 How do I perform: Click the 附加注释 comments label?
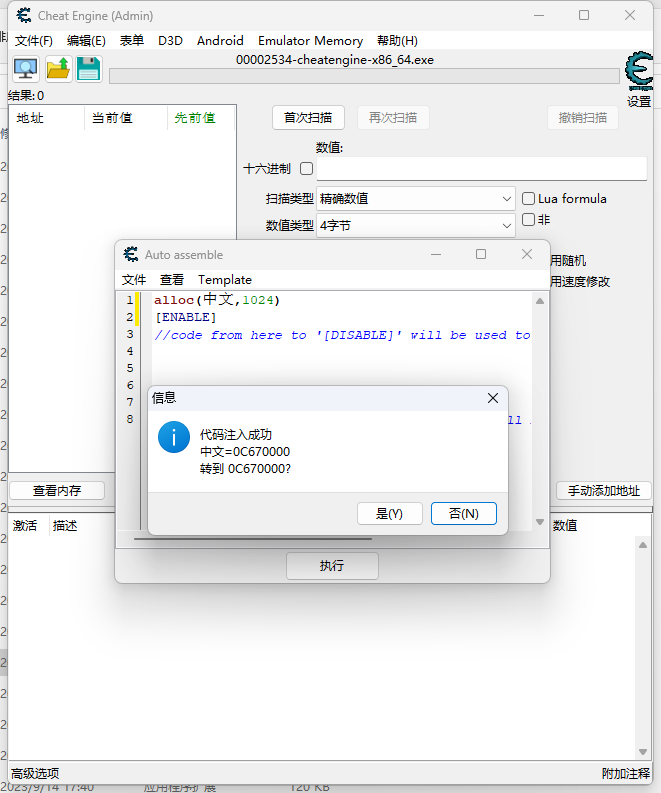pos(626,773)
